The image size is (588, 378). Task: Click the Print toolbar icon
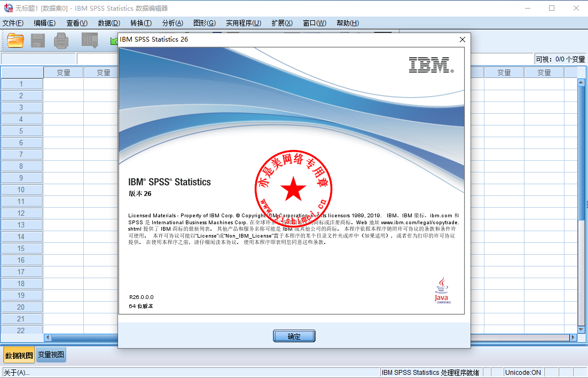pos(61,41)
